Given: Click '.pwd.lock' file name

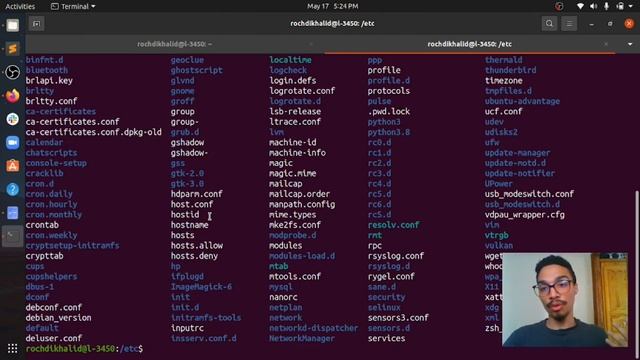Looking at the screenshot, I should 389,111.
